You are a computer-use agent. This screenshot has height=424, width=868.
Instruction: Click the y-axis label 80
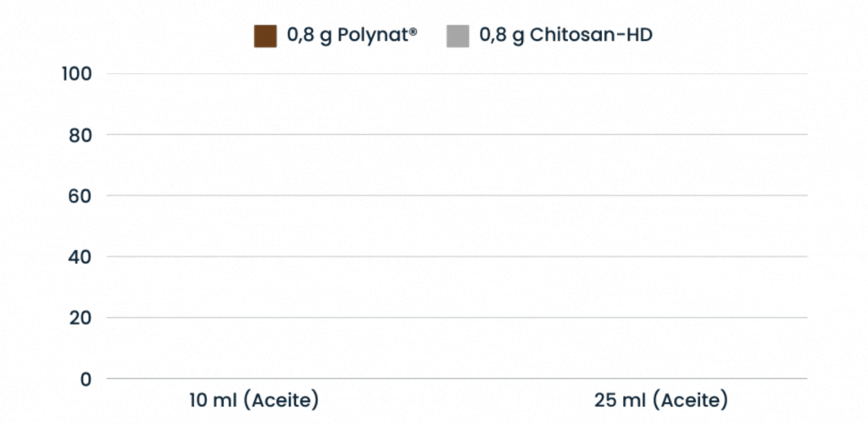pyautogui.click(x=81, y=135)
